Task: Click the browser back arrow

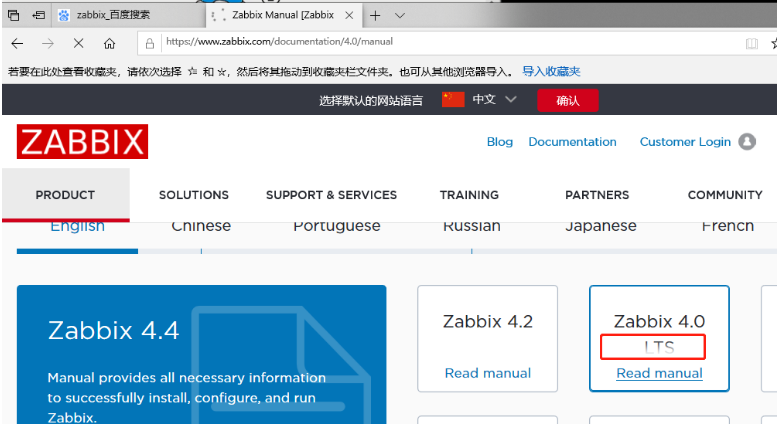Action: (17, 44)
